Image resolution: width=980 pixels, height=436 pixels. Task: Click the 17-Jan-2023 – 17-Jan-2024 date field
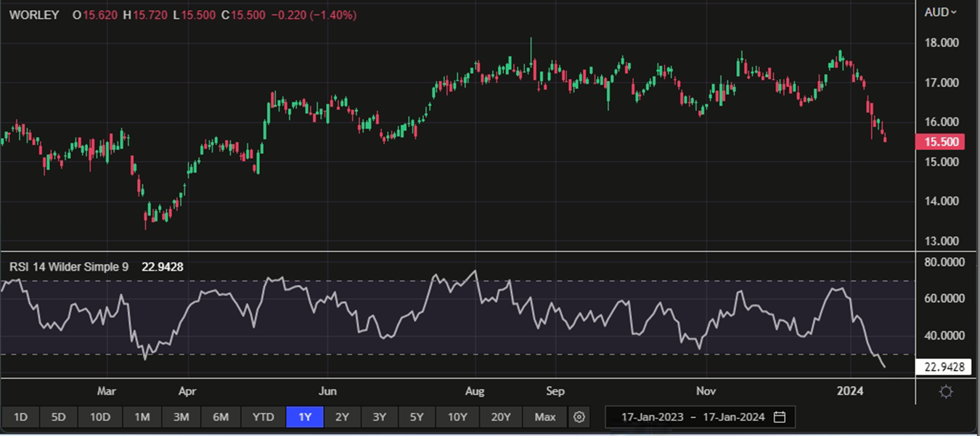coord(690,417)
